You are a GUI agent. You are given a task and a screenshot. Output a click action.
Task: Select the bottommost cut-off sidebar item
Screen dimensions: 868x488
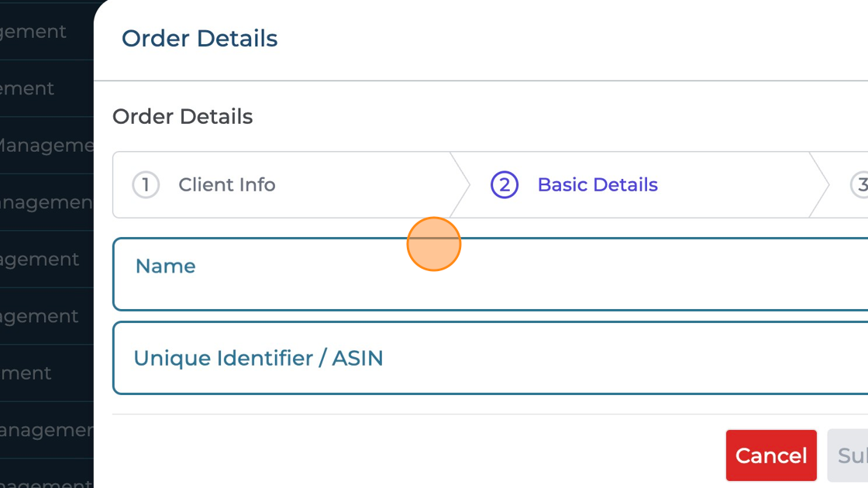(45, 482)
